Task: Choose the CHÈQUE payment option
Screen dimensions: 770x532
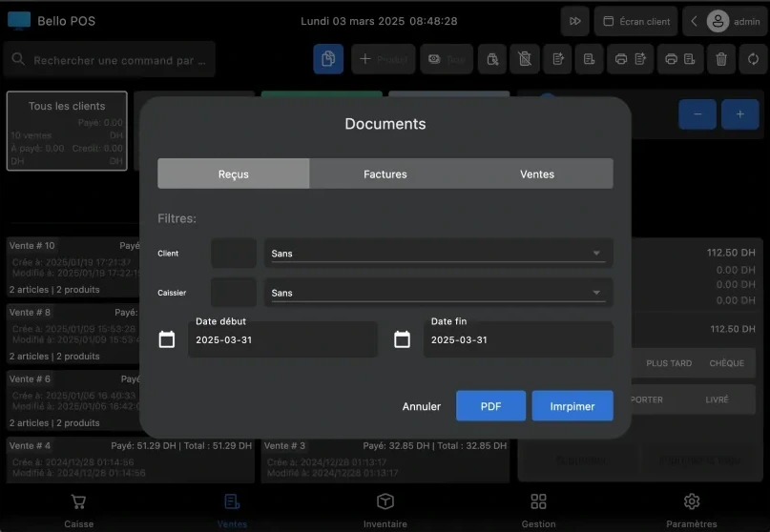Action: [727, 363]
